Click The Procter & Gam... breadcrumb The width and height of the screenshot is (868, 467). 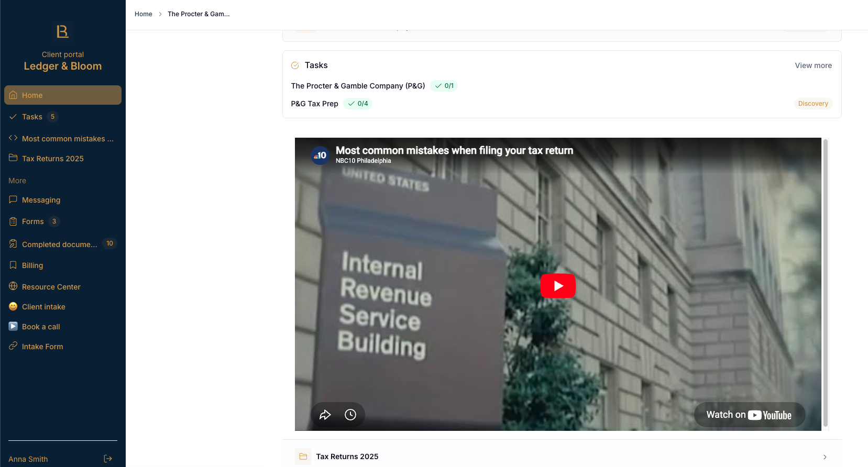199,14
